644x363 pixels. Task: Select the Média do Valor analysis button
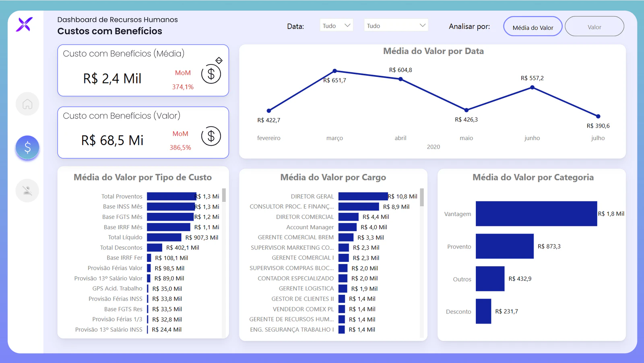click(533, 27)
